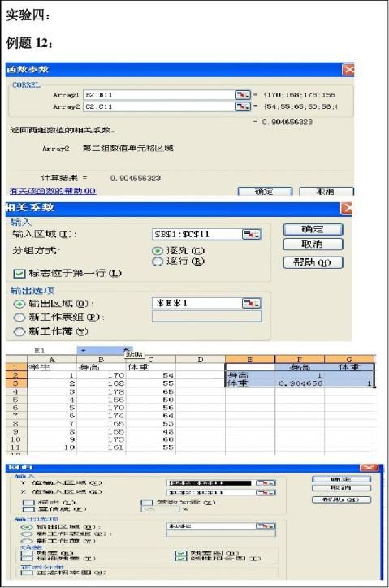Click the Array1 input field
This screenshot has width=389, height=588.
coord(159,95)
